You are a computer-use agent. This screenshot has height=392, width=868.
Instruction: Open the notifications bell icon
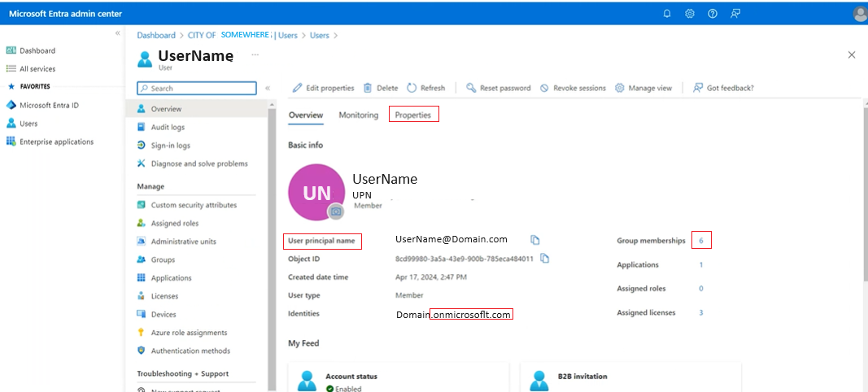pos(667,14)
